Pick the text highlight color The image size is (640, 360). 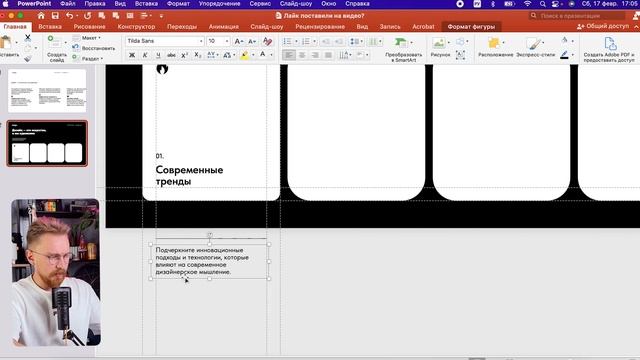click(245, 55)
